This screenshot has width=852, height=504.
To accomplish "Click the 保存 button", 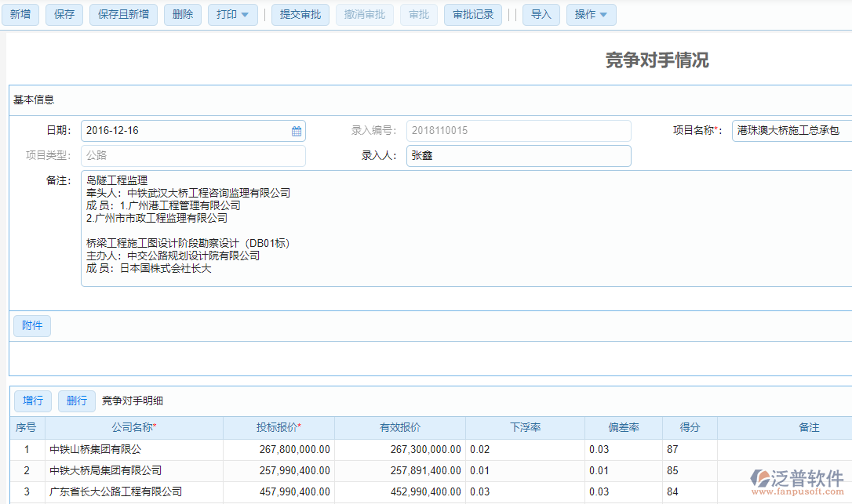I will click(64, 15).
